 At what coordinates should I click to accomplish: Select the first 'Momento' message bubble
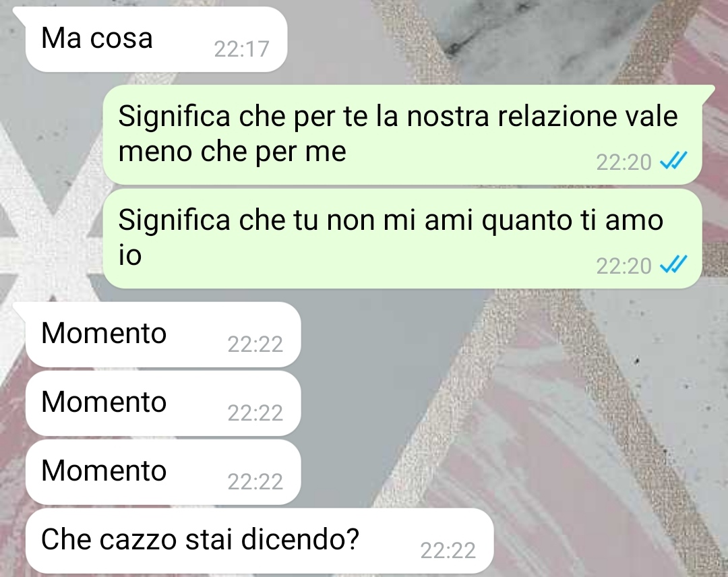click(x=163, y=334)
